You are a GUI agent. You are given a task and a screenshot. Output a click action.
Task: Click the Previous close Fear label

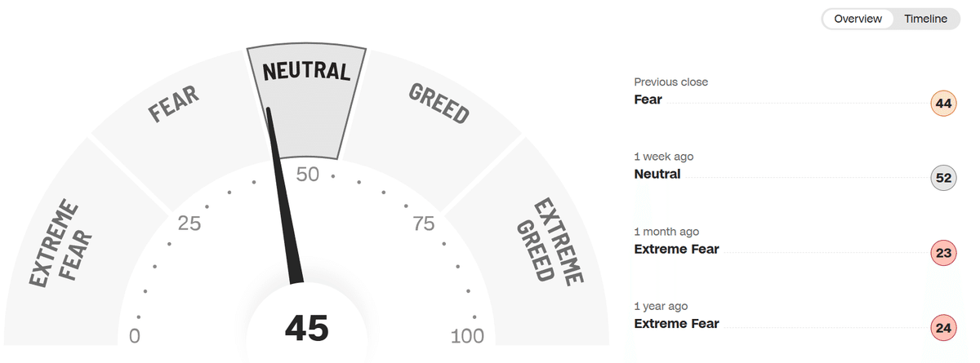coord(648,100)
